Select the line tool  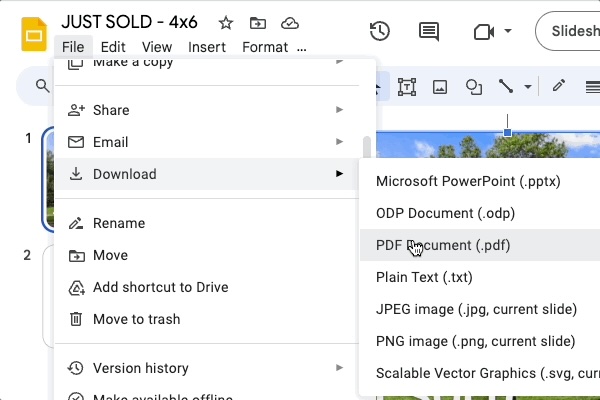coord(506,87)
